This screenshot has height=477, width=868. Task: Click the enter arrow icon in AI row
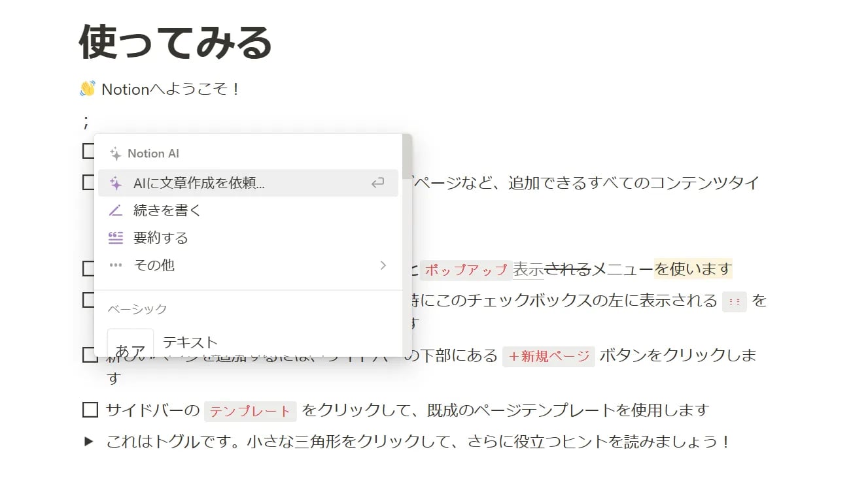(x=377, y=184)
